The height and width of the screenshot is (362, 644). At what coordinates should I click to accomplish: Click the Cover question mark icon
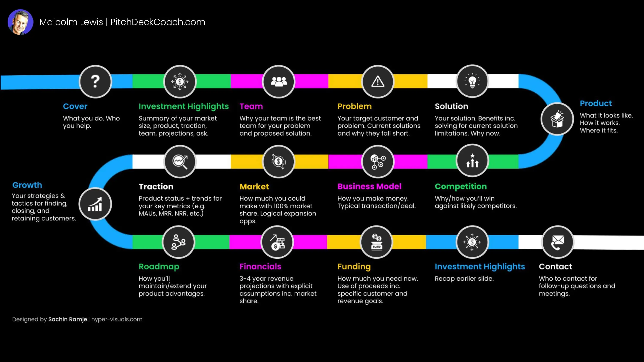[x=95, y=81]
